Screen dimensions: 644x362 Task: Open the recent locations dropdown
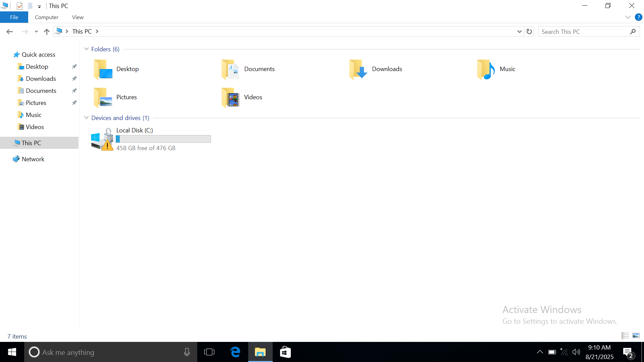click(x=36, y=32)
